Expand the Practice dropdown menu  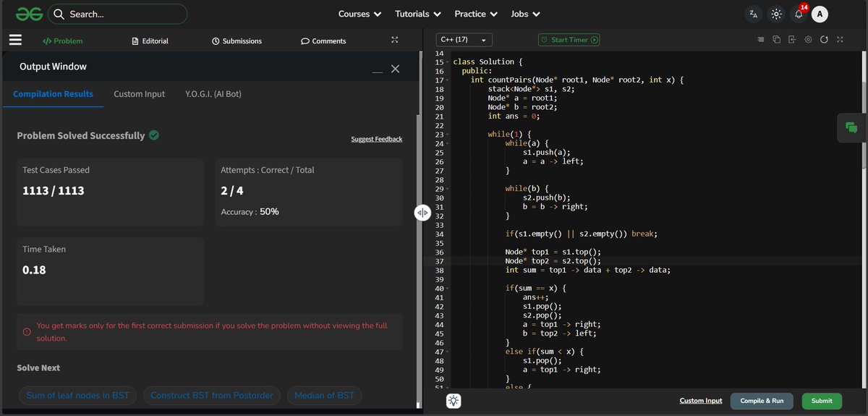pos(475,14)
